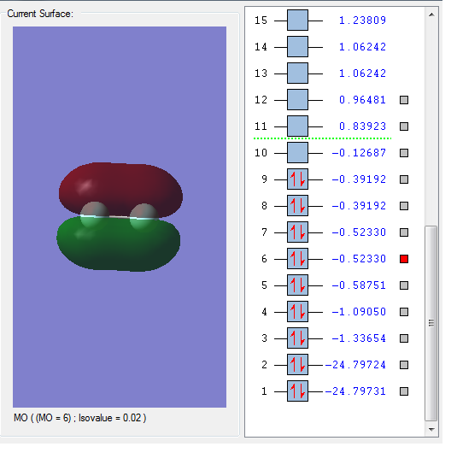This screenshot has height=476, width=457.
Task: Click orbital 1 electron pair box
Action: 297,391
